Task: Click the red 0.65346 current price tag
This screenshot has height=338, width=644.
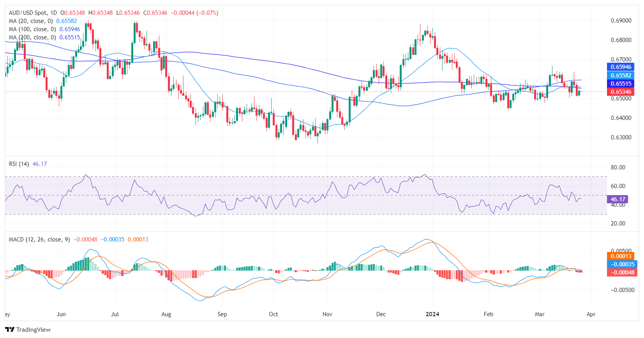Action: click(621, 92)
